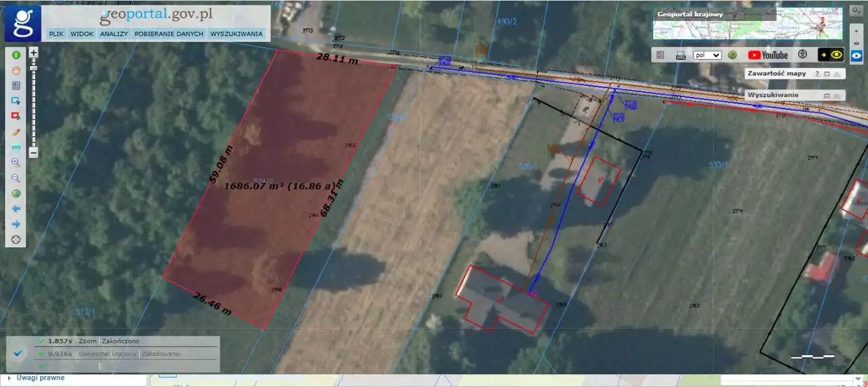
Task: Open the ANALIZY menu
Action: (113, 33)
